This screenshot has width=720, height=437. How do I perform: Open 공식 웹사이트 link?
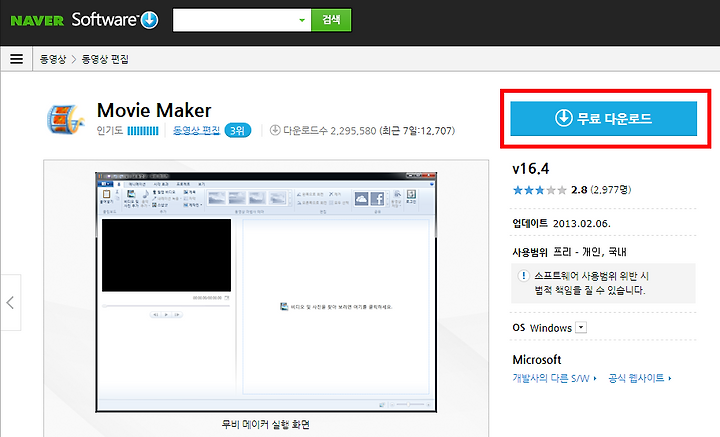tap(640, 378)
